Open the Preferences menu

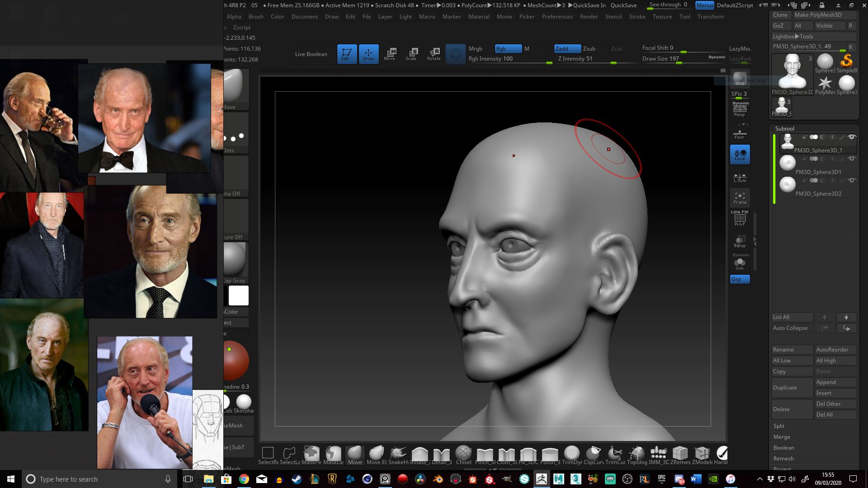(557, 16)
